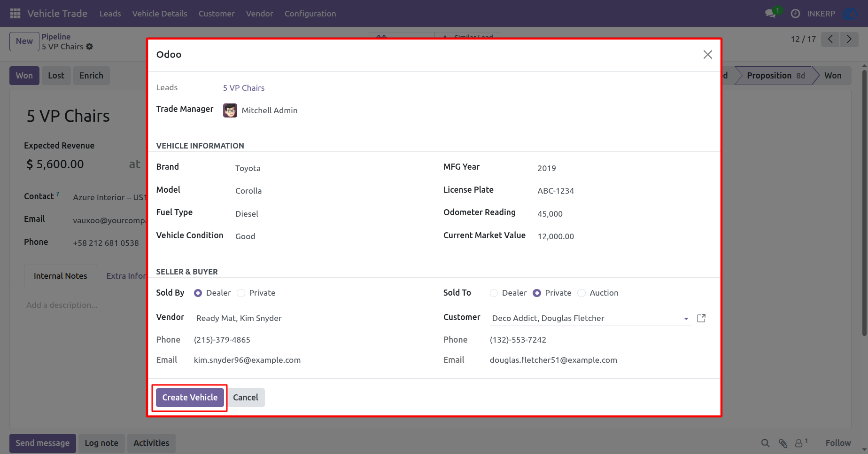This screenshot has width=868, height=454.
Task: Open the Activities button
Action: coord(151,443)
